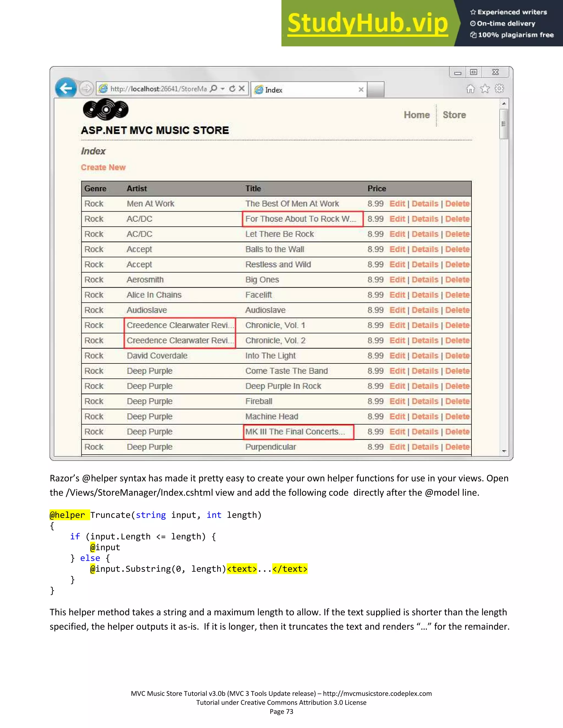Click the Artist column header
The height and width of the screenshot is (728, 563).
(137, 189)
